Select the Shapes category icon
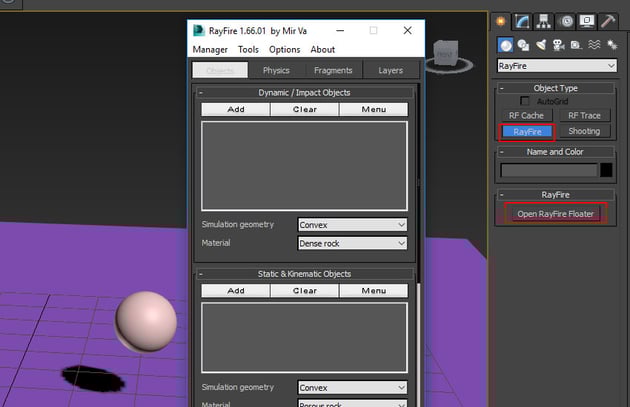This screenshot has width=630, height=407. click(x=523, y=45)
